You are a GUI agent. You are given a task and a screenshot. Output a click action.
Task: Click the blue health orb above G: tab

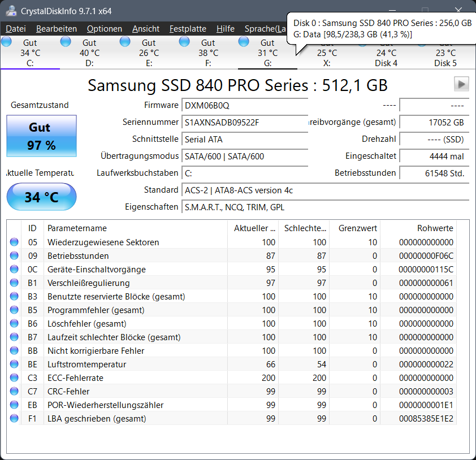click(x=244, y=41)
